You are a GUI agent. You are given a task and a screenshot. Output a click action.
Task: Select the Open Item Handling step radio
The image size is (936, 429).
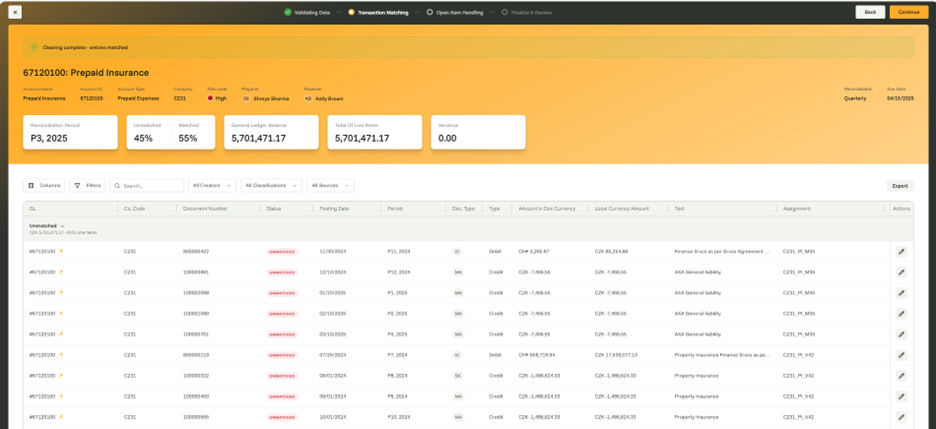pos(429,12)
